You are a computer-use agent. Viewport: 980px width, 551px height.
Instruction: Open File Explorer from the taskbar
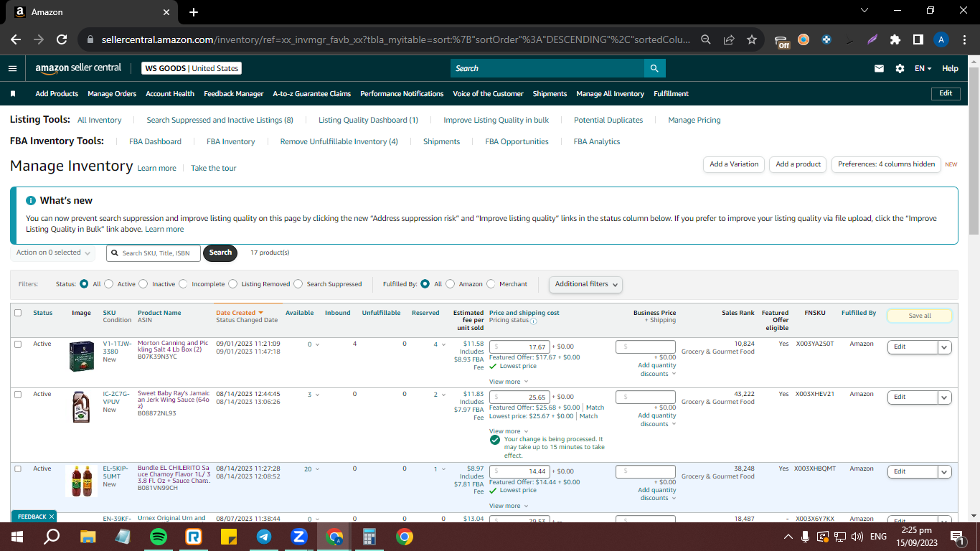[88, 537]
